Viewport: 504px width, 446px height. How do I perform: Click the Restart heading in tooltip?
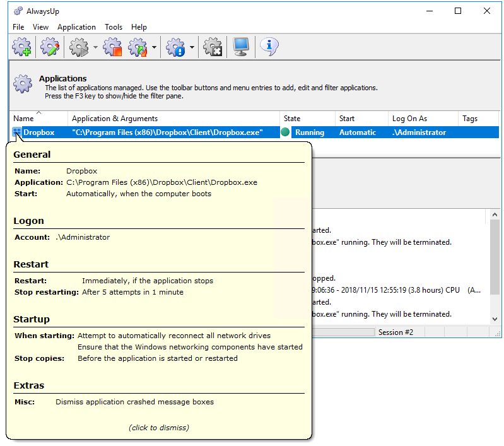pos(31,264)
